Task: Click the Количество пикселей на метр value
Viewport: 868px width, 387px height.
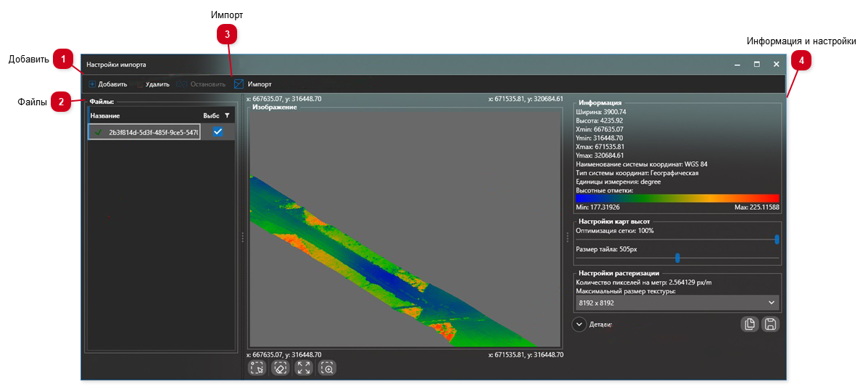Action: pyautogui.click(x=644, y=282)
